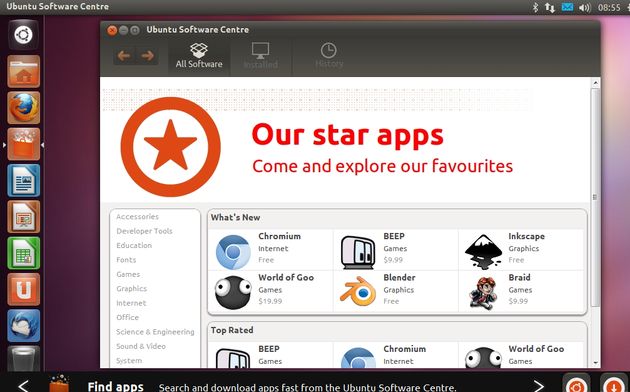The image size is (630, 392).
Task: Open the messaging mail indicator
Action: (x=567, y=7)
